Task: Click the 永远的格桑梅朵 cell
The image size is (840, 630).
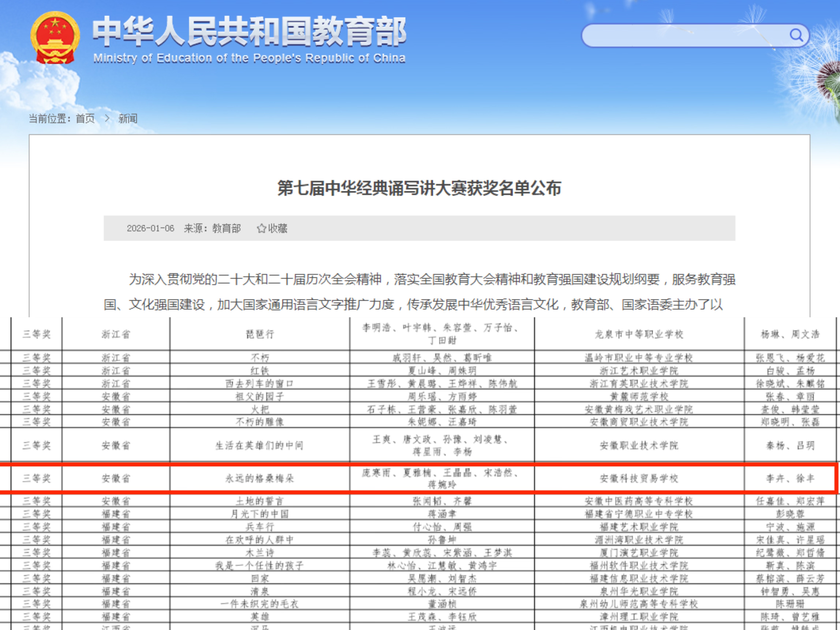Action: (x=260, y=478)
